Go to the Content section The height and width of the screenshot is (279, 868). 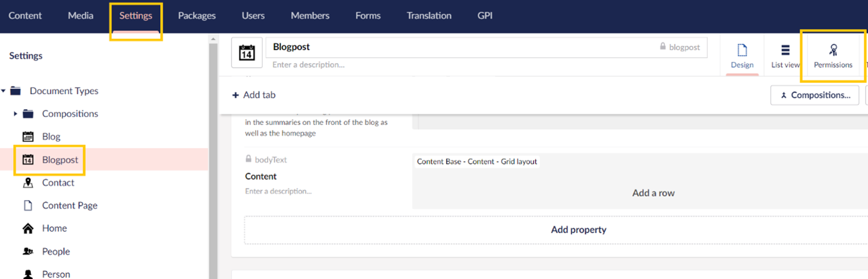pyautogui.click(x=25, y=16)
